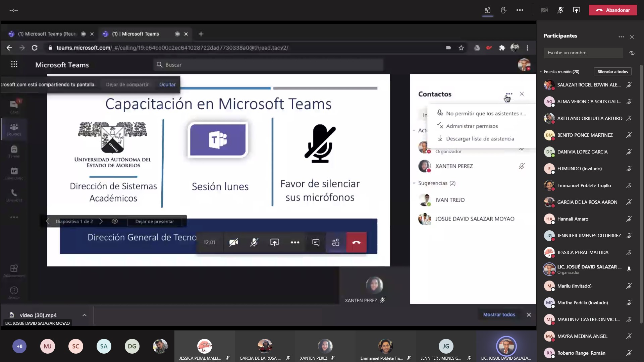Click the share invite link icon
The image size is (644, 362).
pyautogui.click(x=632, y=53)
